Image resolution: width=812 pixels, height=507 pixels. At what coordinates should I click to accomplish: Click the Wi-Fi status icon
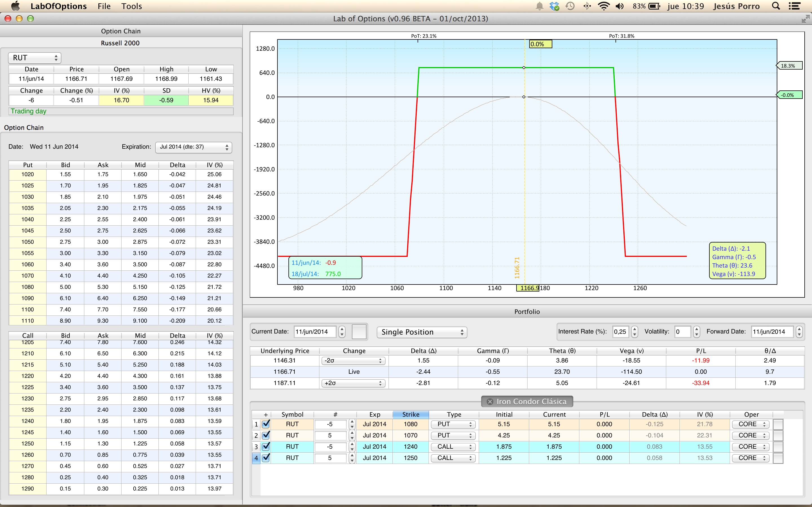603,6
